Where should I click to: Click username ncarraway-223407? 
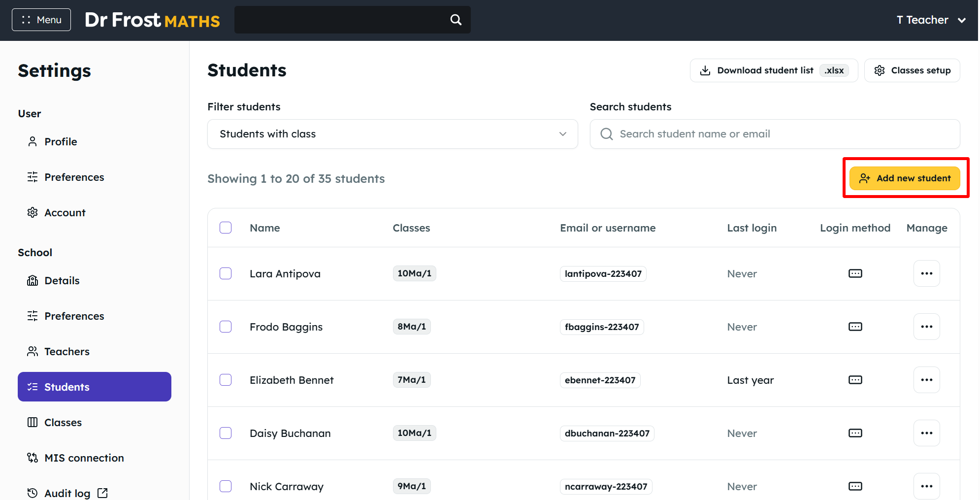pyautogui.click(x=606, y=487)
